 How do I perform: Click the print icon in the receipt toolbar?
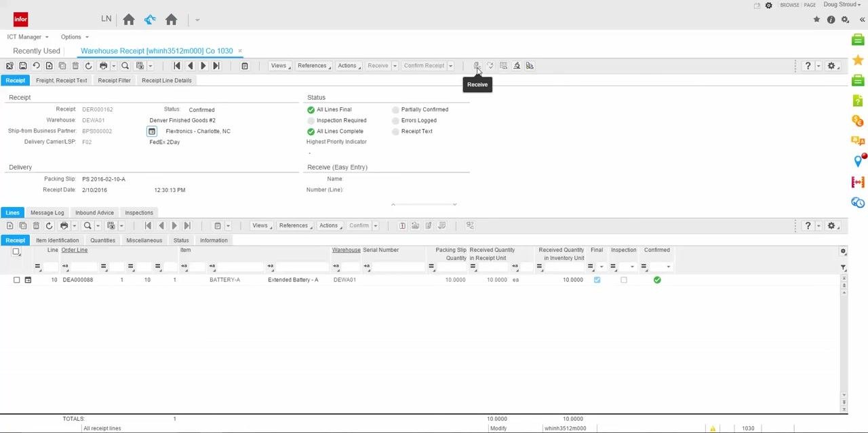(x=103, y=66)
